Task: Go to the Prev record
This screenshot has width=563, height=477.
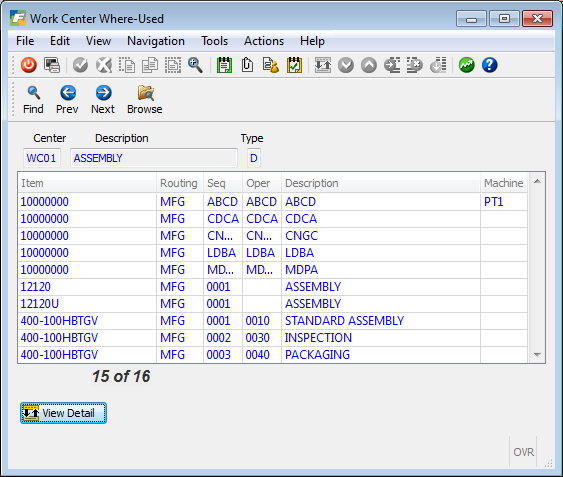Action: [67, 100]
